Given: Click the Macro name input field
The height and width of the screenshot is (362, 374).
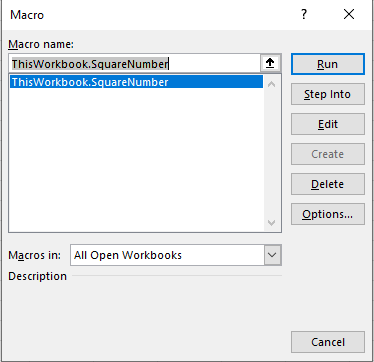Looking at the screenshot, I should 135,63.
